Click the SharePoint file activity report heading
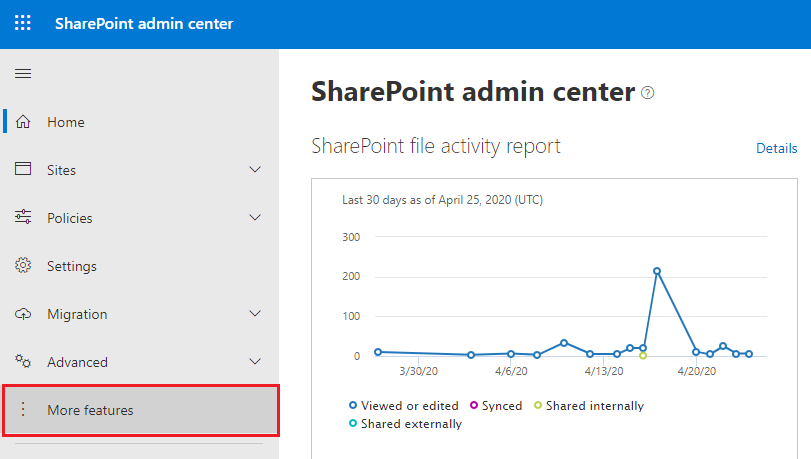811x459 pixels. coord(436,146)
